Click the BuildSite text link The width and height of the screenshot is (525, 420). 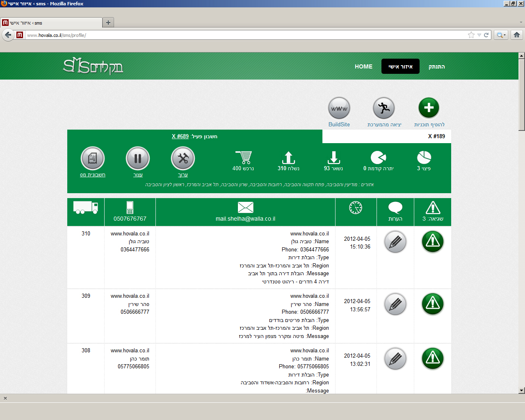339,125
